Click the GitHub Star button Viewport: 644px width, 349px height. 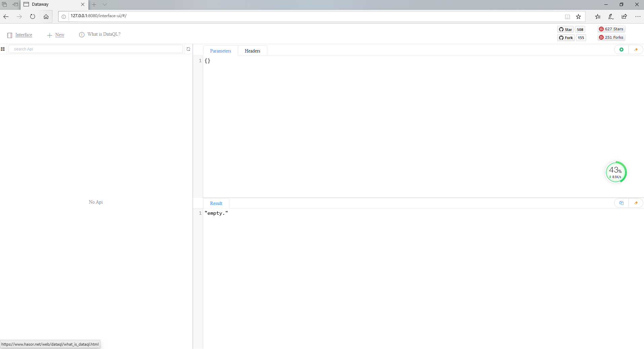click(x=566, y=30)
